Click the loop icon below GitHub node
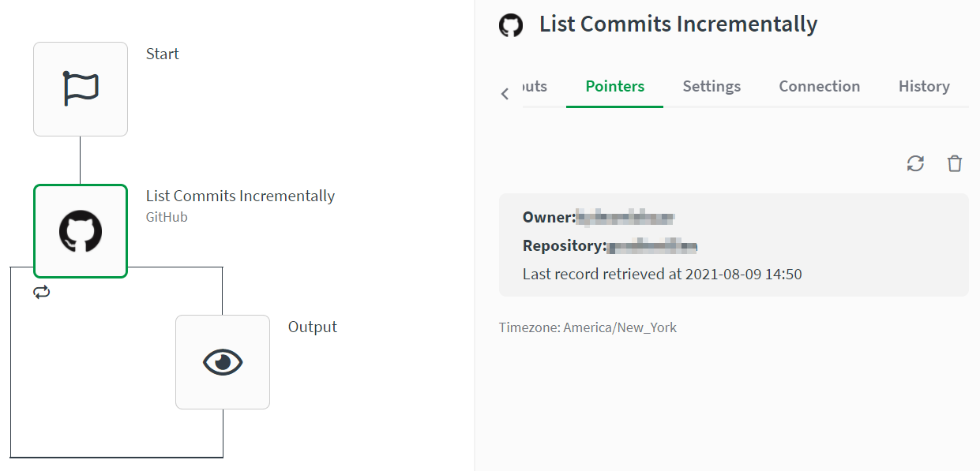Image resolution: width=980 pixels, height=471 pixels. pyautogui.click(x=42, y=292)
